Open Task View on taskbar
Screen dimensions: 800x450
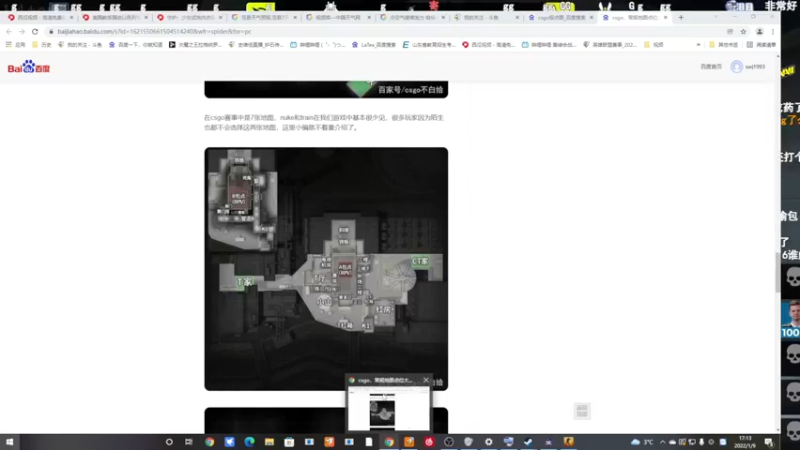tap(189, 442)
